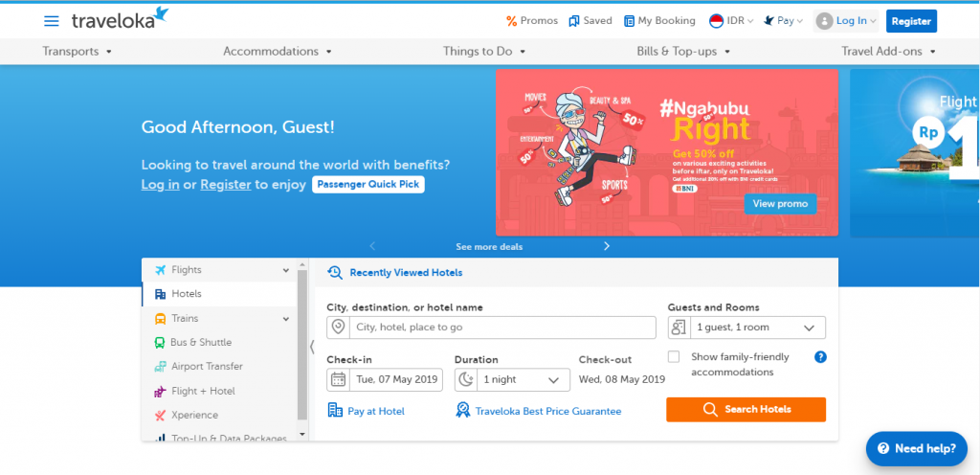Expand the Flights sidebar chevron
Image resolution: width=980 pixels, height=475 pixels.
285,271
